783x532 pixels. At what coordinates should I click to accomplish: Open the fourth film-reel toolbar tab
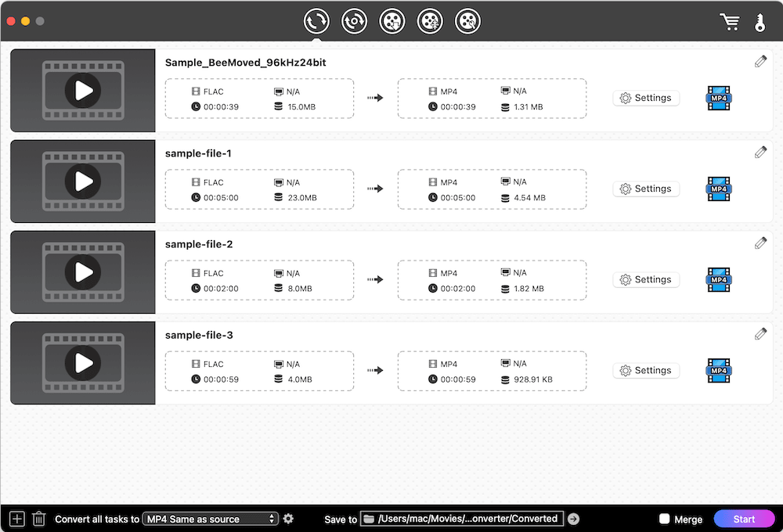[430, 21]
